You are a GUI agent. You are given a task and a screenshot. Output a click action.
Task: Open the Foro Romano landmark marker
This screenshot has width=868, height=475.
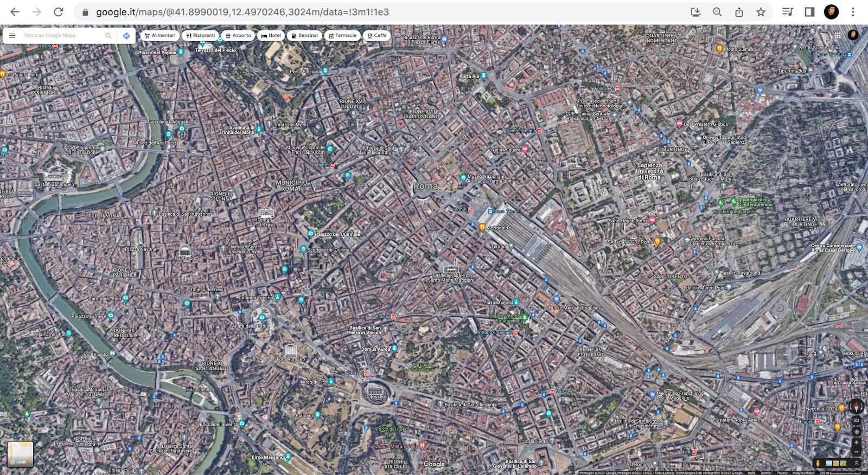tap(291, 350)
